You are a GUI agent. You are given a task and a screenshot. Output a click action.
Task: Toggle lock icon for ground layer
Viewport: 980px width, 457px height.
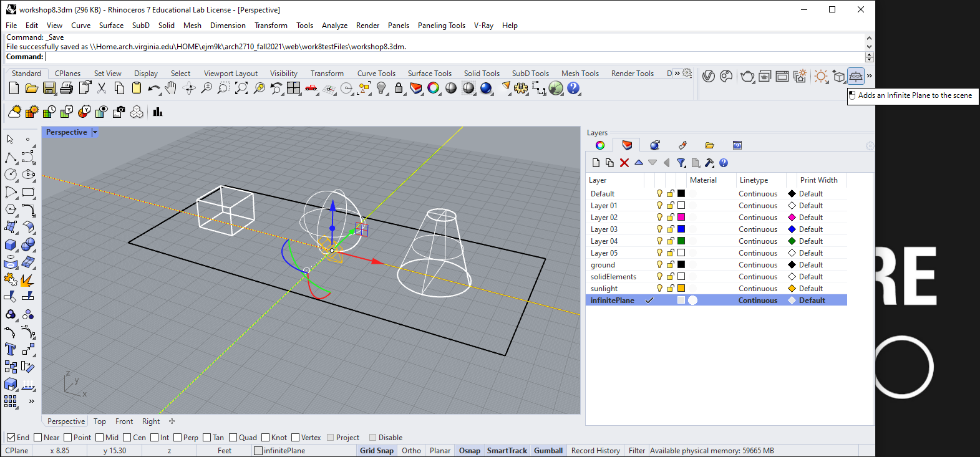pyautogui.click(x=670, y=264)
